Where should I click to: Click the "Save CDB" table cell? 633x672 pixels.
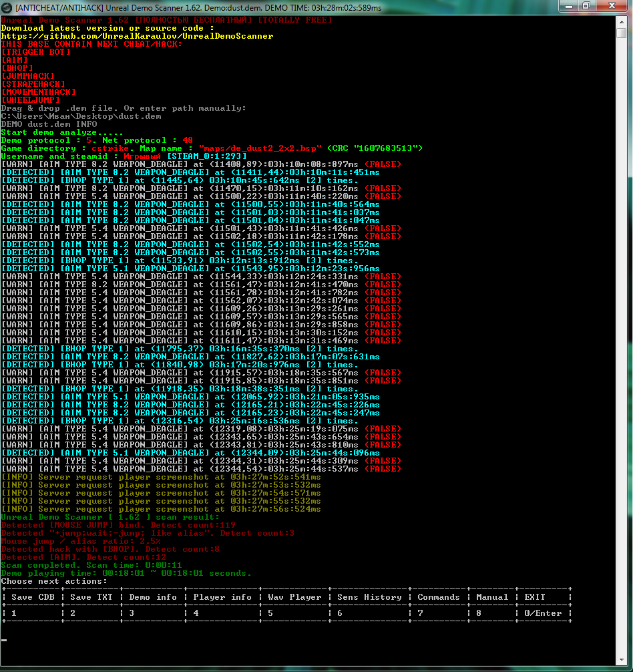[x=33, y=597]
